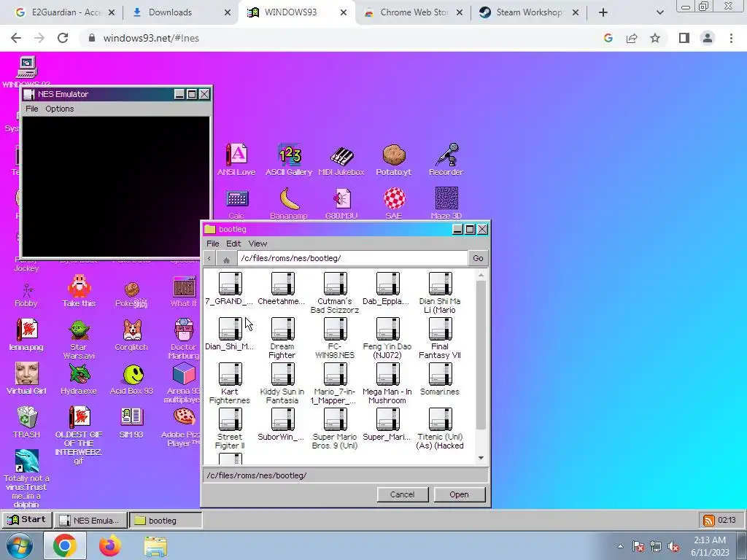Click the filename field above Cancel button
This screenshot has height=560, width=747.
pos(346,475)
